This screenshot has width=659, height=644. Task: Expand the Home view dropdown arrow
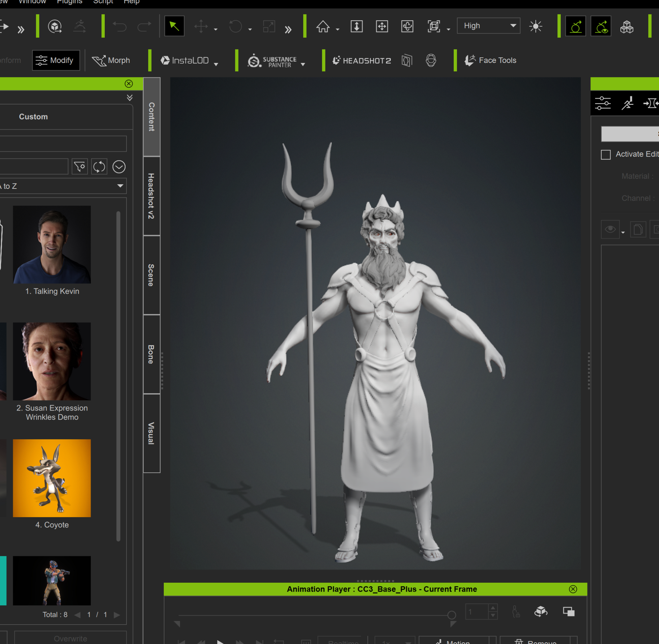(x=337, y=30)
